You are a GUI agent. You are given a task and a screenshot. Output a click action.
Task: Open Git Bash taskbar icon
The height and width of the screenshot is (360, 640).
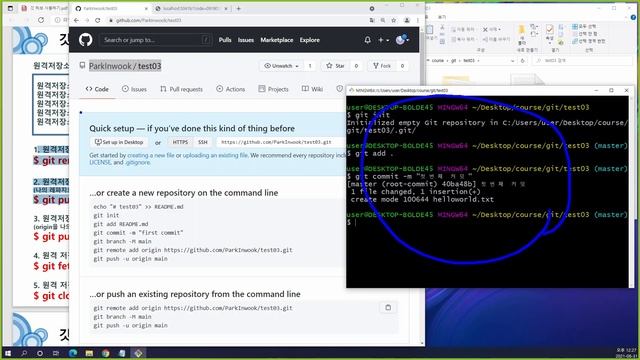[x=138, y=353]
